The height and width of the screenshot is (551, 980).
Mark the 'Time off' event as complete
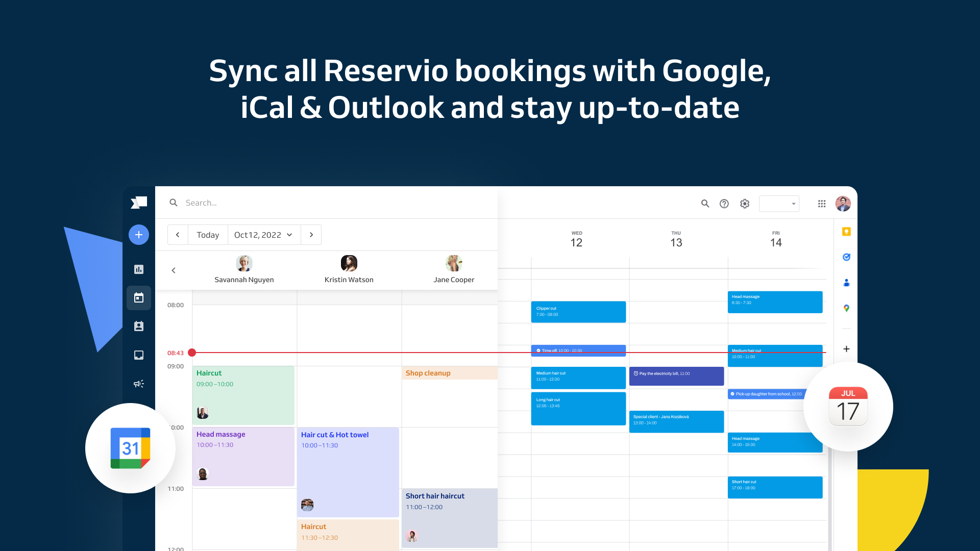point(538,350)
